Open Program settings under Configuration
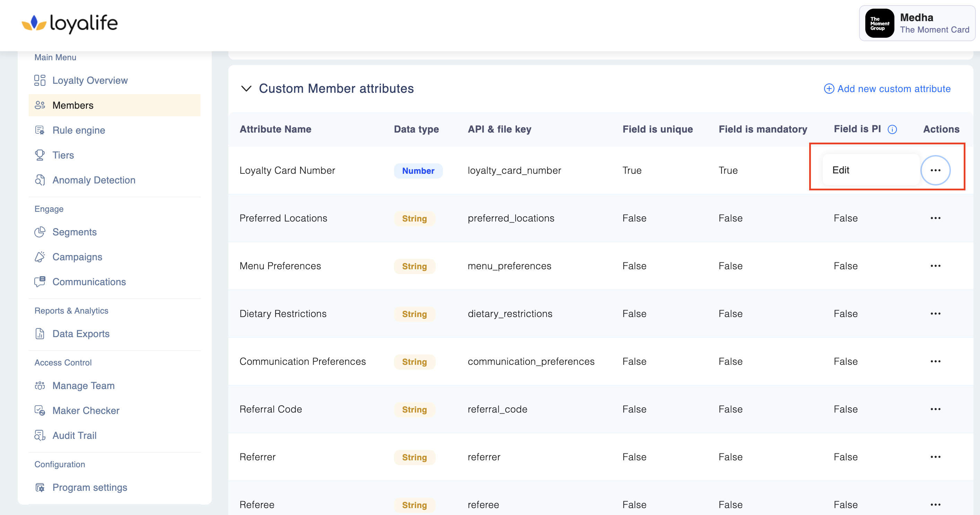 (x=89, y=487)
